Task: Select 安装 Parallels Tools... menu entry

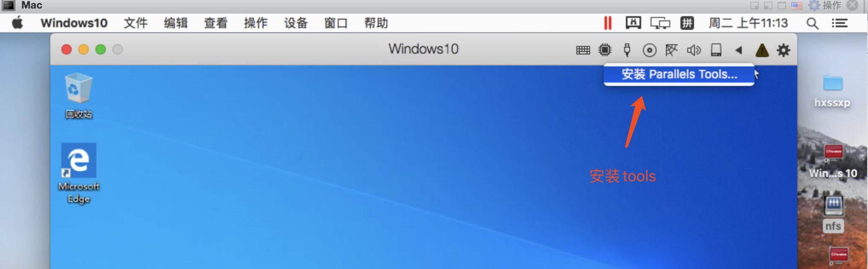Action: coord(679,74)
